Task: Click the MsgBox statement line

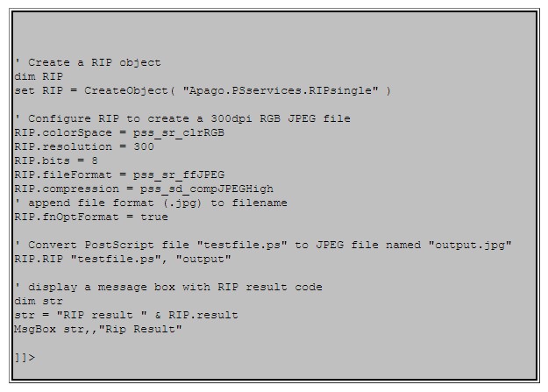Action: pyautogui.click(x=97, y=329)
